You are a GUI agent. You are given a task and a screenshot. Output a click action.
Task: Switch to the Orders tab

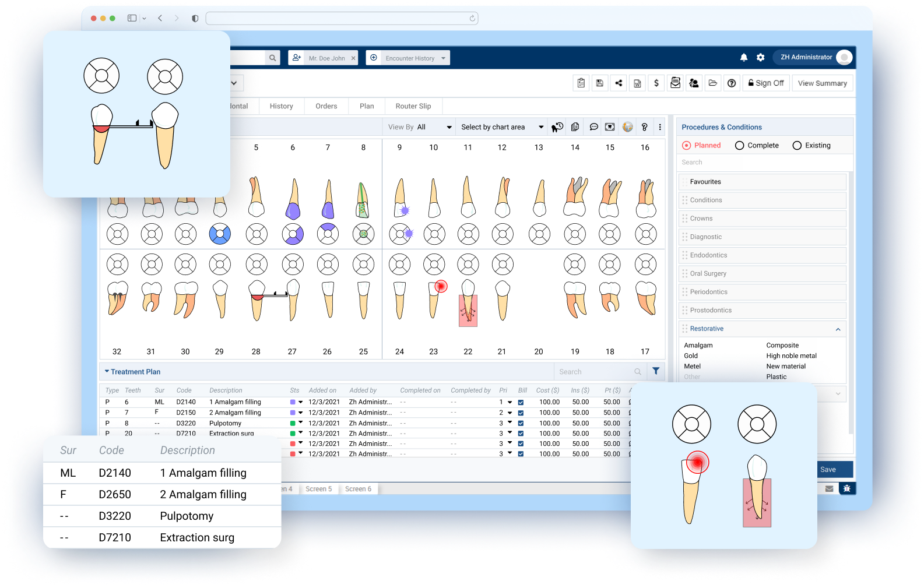(x=326, y=106)
